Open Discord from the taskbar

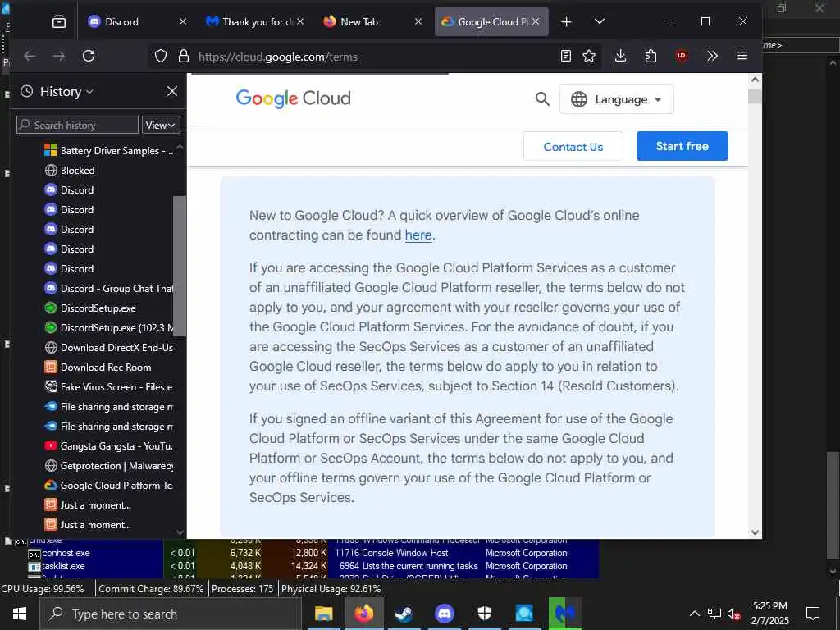(x=444, y=614)
